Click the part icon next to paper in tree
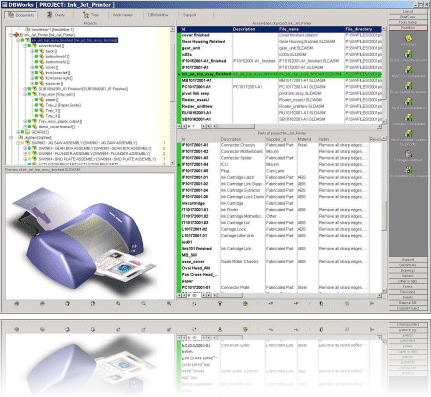 point(42,100)
